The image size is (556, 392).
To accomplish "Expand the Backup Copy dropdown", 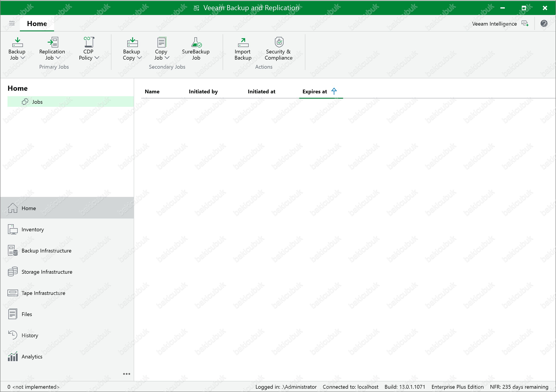I will pos(139,58).
